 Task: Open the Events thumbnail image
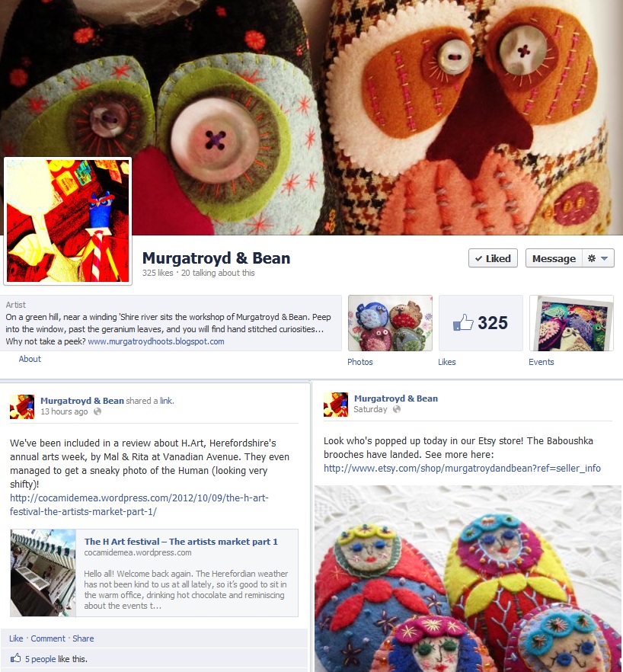tap(571, 323)
